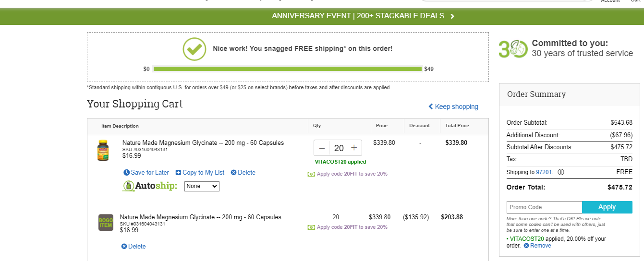644x261 pixels.
Task: Increase quantity with the plus button
Action: 354,148
